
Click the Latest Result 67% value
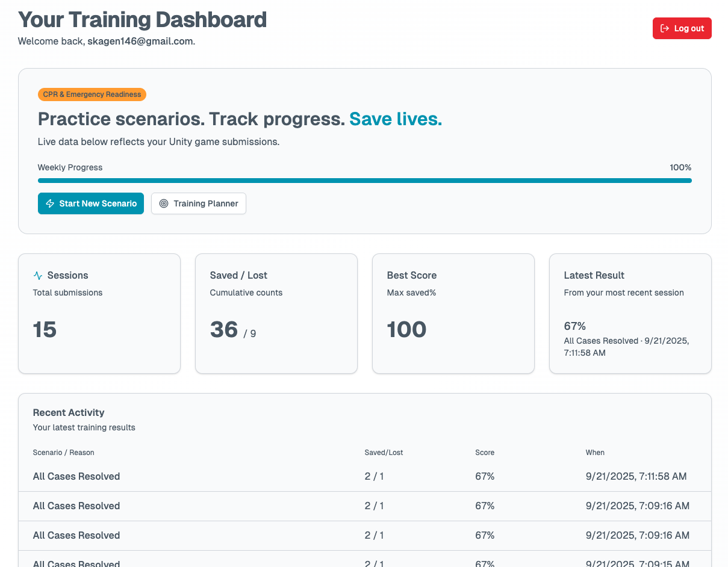coord(575,326)
